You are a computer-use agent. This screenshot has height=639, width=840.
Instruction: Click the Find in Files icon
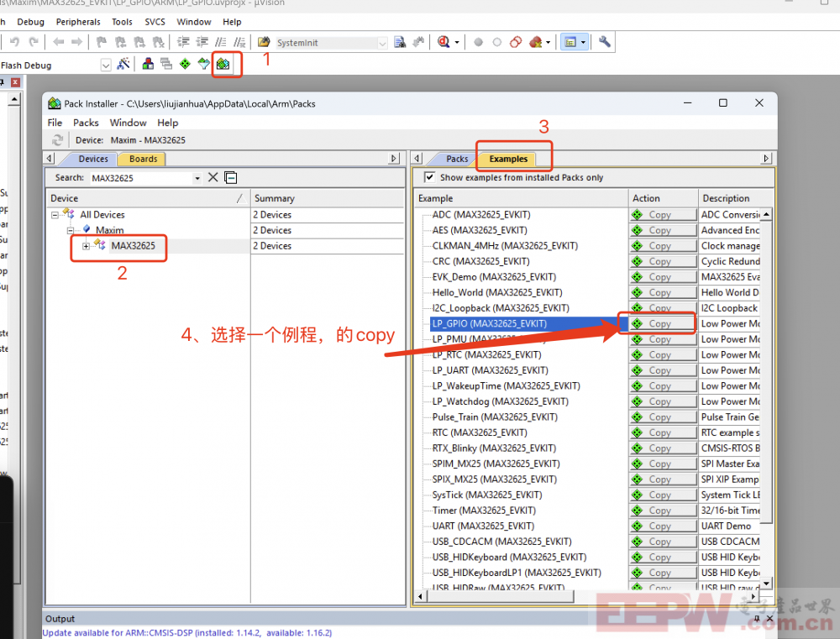point(400,42)
